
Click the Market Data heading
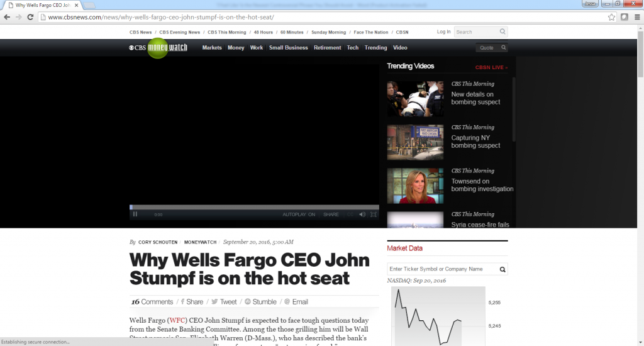click(404, 248)
